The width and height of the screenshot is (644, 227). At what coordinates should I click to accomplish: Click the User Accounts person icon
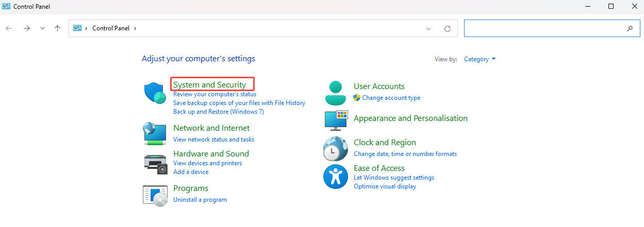tap(336, 93)
